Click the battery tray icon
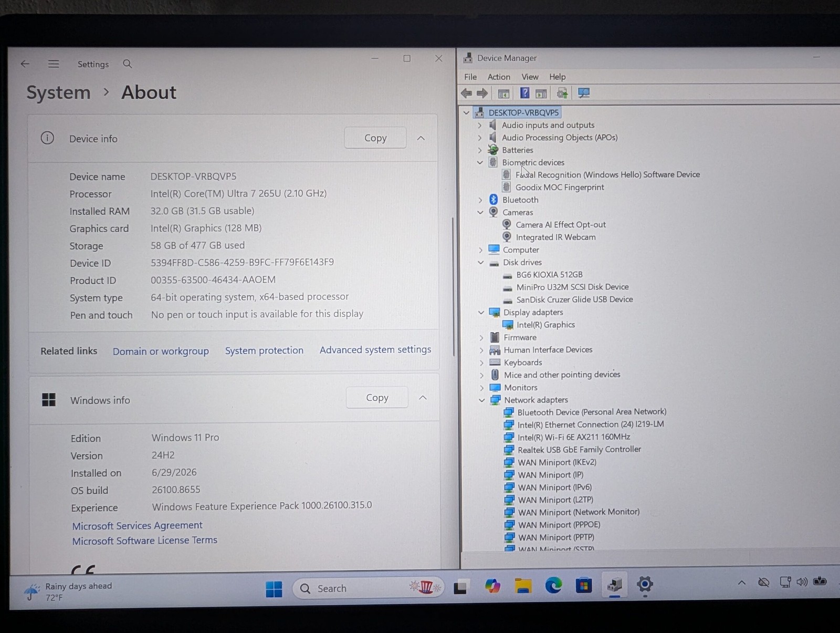This screenshot has height=633, width=840. pyautogui.click(x=820, y=582)
